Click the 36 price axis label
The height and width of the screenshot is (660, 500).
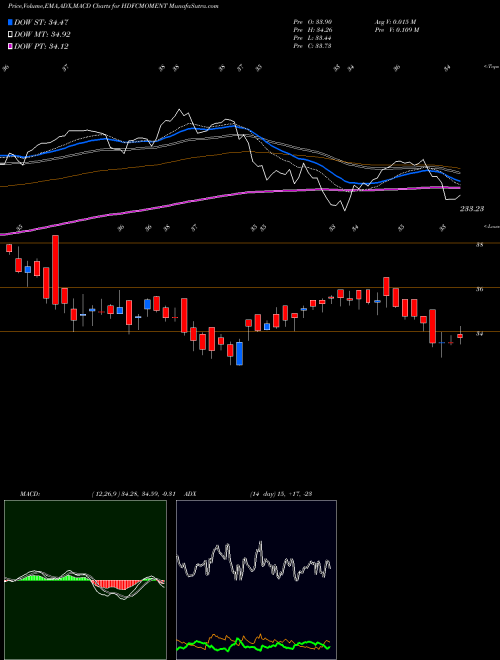click(479, 289)
